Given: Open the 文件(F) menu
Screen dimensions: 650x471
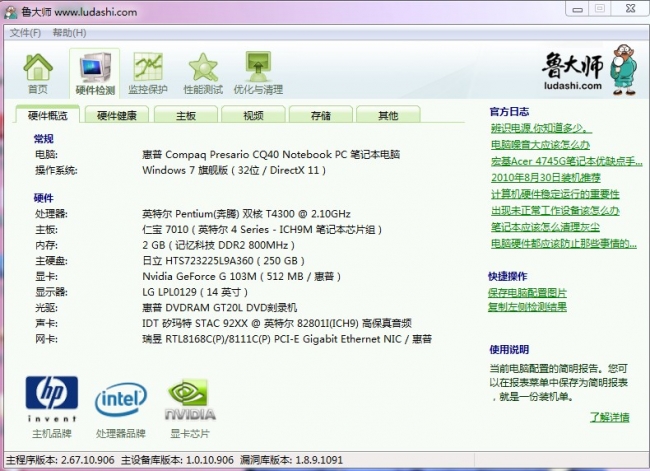Looking at the screenshot, I should [x=25, y=33].
